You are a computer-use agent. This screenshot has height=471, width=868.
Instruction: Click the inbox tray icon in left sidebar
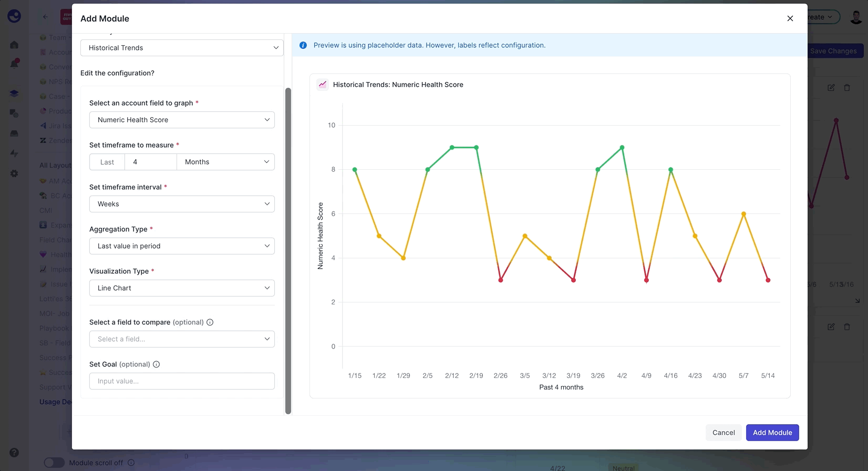[14, 134]
